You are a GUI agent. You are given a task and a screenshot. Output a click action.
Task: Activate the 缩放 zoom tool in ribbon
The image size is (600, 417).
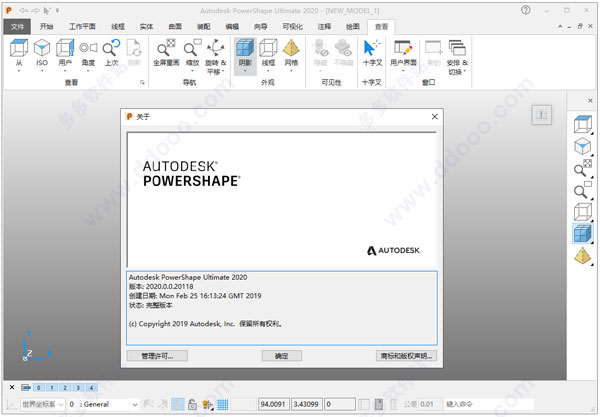[192, 48]
